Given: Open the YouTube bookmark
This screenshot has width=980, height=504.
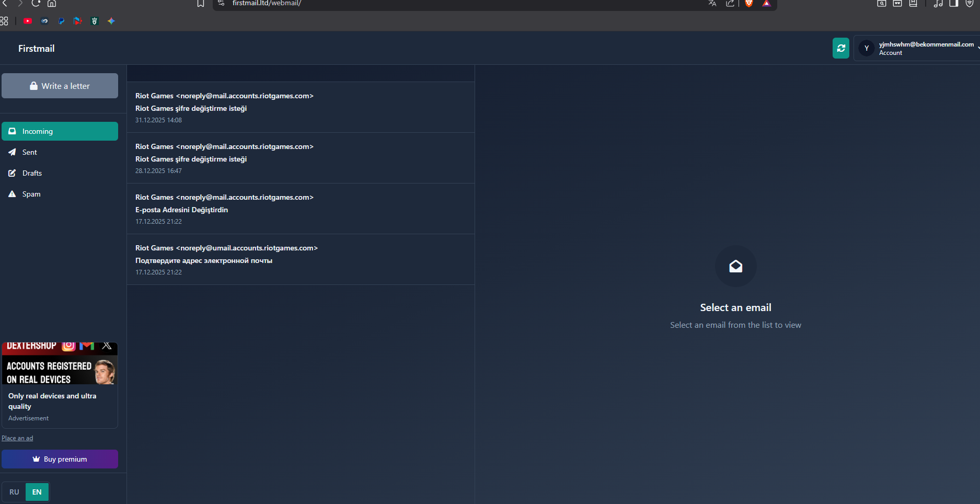Looking at the screenshot, I should pyautogui.click(x=28, y=21).
